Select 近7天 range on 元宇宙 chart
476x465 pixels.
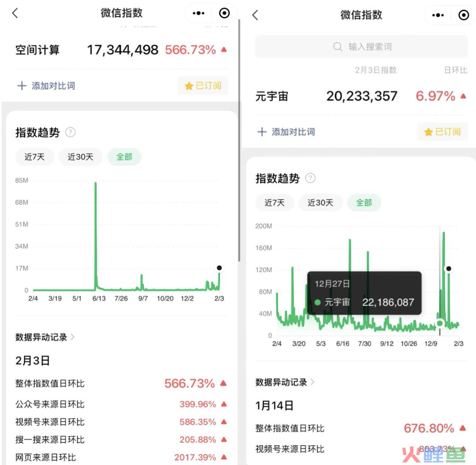coord(275,203)
